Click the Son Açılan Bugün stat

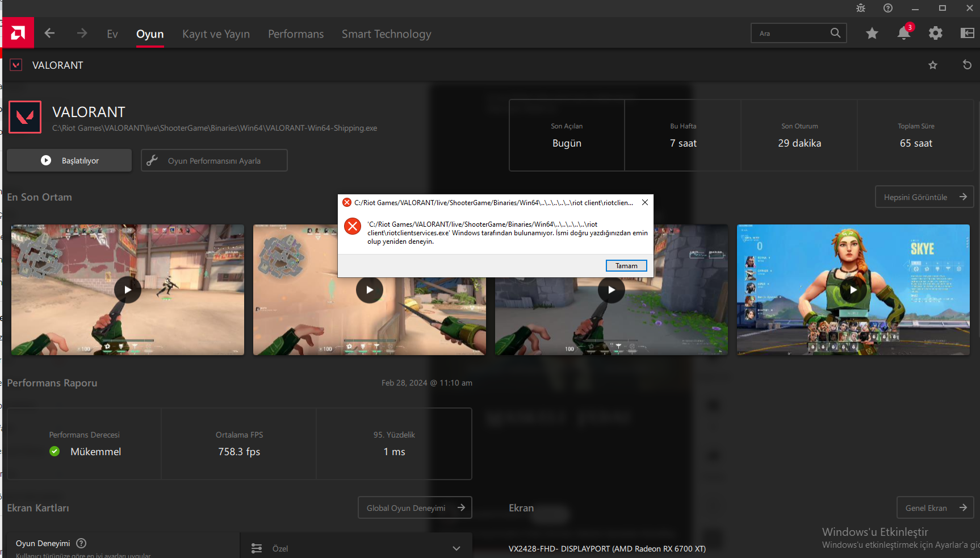pyautogui.click(x=567, y=135)
